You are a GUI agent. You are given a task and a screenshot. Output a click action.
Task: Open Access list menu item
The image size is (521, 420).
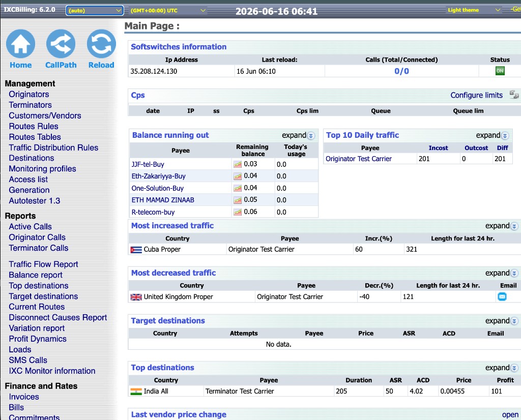point(28,179)
